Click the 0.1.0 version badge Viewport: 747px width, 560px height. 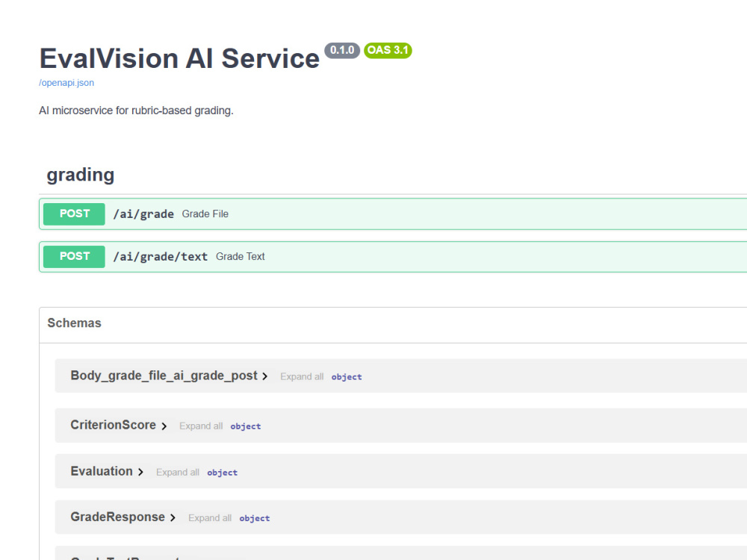click(x=342, y=51)
